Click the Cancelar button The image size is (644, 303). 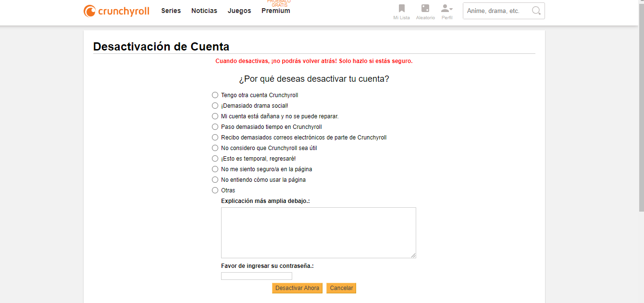[x=341, y=288]
